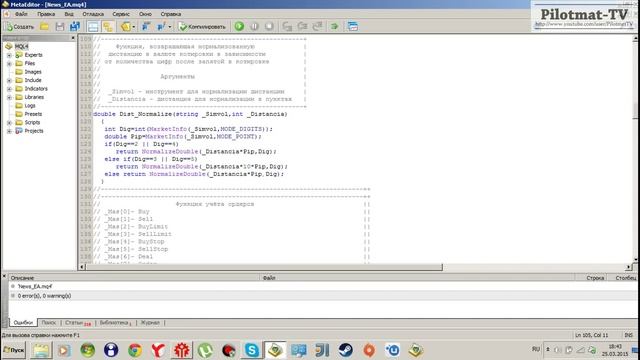Click the yellow terminal icon in toolbar
Image resolution: width=640 pixels, height=360 pixels.
pos(125,27)
